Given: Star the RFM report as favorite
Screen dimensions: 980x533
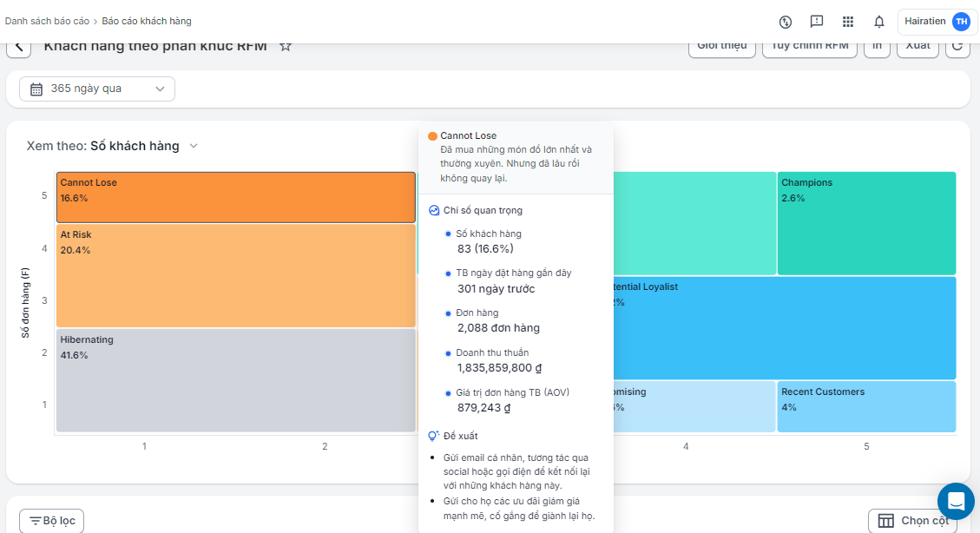Looking at the screenshot, I should click(x=286, y=46).
